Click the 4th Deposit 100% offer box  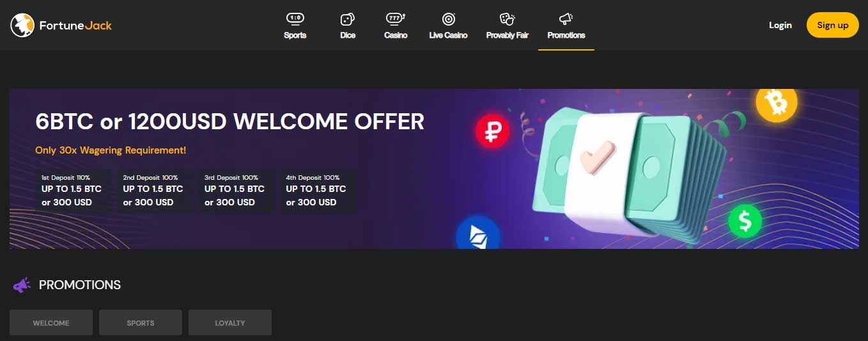pos(317,191)
